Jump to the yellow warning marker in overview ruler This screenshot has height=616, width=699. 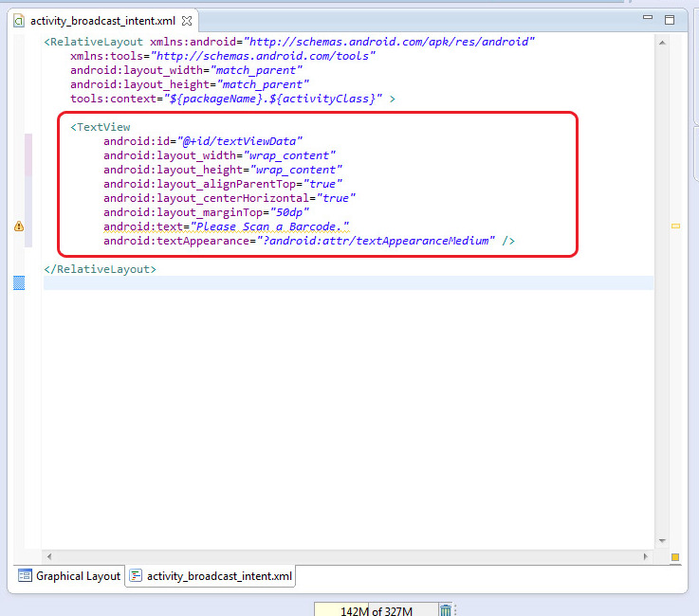point(675,226)
